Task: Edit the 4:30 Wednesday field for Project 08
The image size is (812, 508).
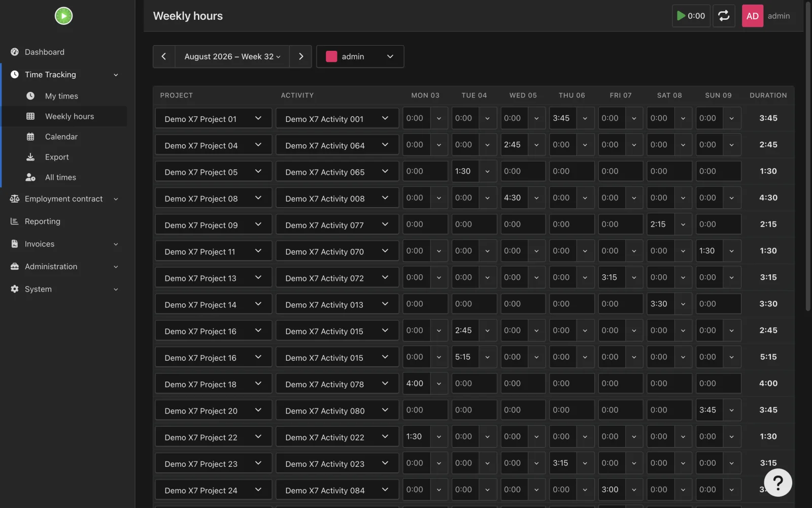Action: point(514,198)
